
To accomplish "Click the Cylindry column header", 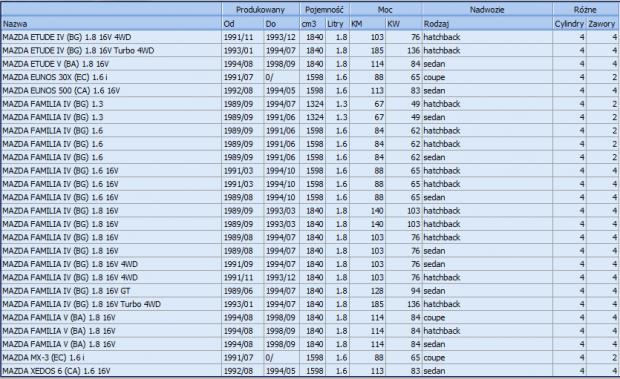I will pos(569,24).
